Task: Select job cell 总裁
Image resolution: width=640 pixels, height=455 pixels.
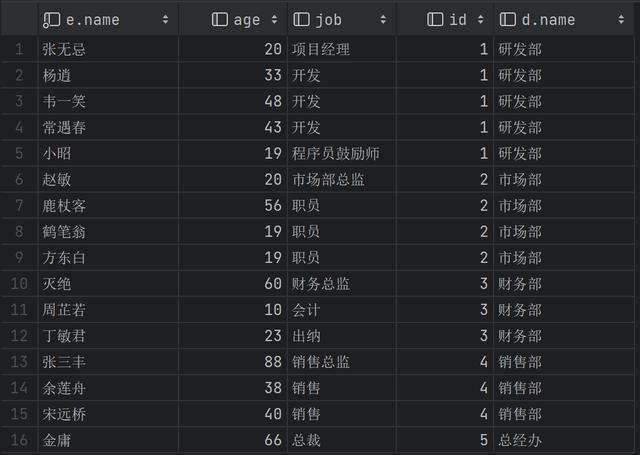Action: tap(306, 440)
